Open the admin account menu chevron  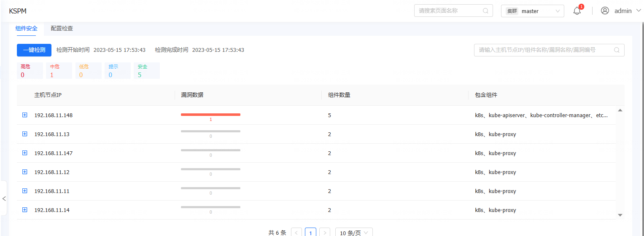tap(638, 11)
